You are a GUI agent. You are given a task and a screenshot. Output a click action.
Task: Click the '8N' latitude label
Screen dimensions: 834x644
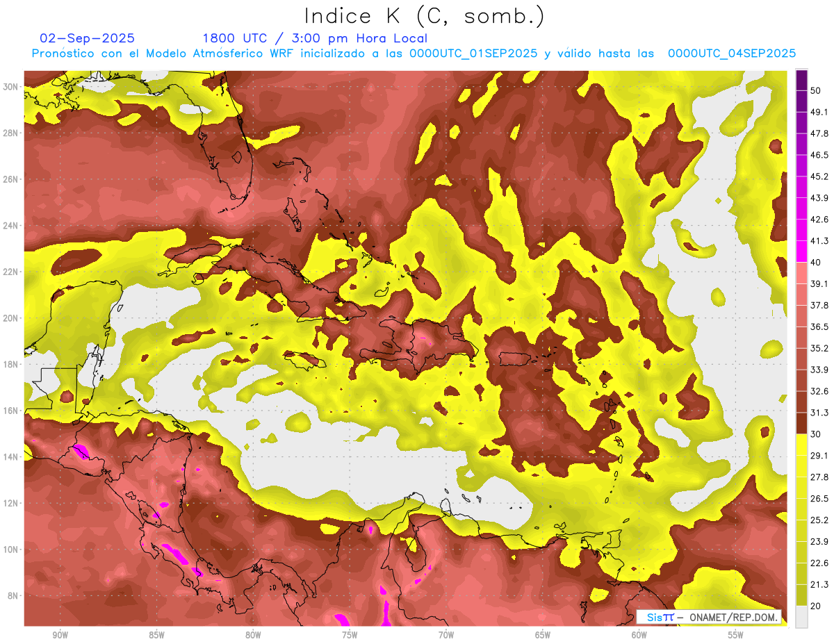(x=14, y=595)
